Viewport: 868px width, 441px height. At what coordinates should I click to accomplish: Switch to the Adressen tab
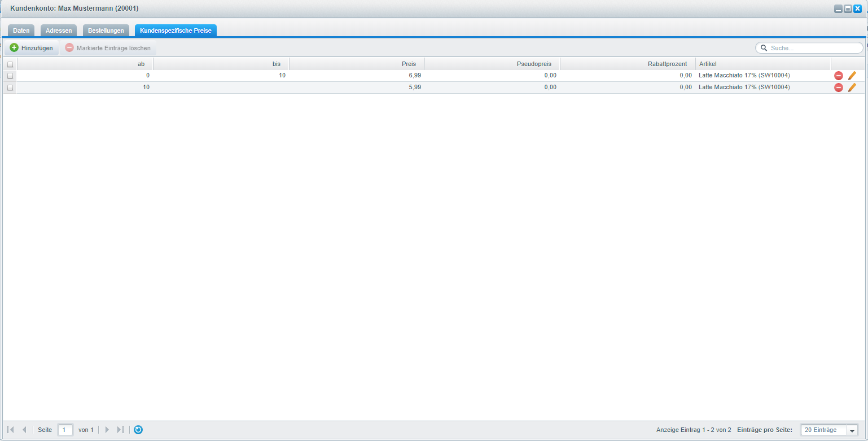pyautogui.click(x=59, y=30)
